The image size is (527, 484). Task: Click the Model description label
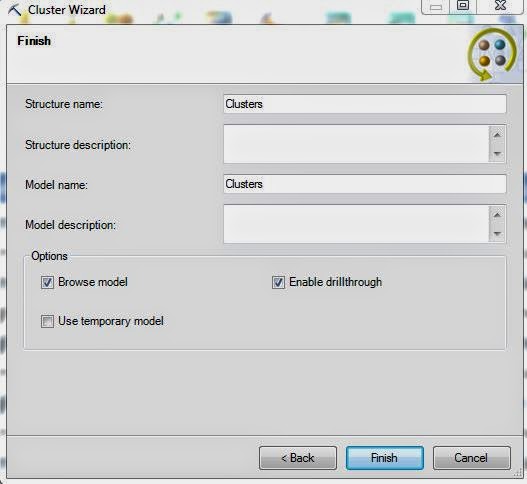click(71, 225)
